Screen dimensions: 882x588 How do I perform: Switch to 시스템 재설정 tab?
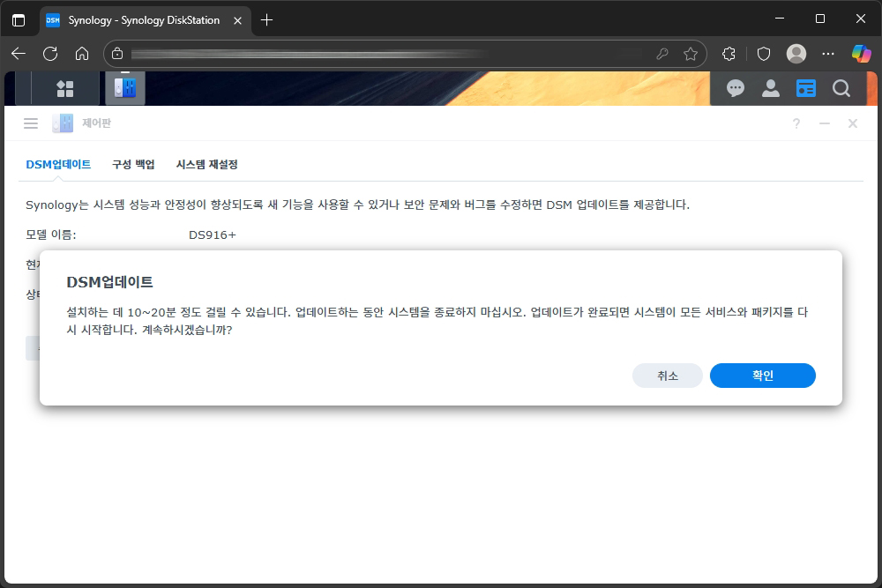(207, 164)
